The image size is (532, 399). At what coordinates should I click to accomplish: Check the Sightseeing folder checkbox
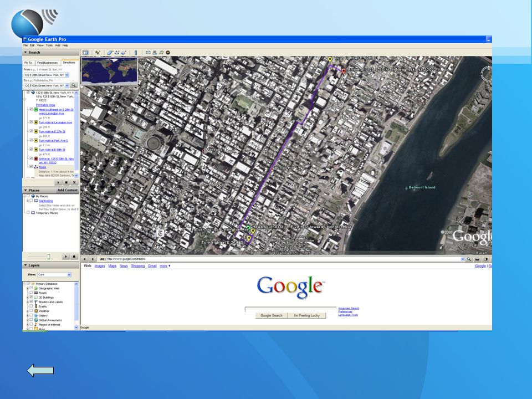coord(31,201)
